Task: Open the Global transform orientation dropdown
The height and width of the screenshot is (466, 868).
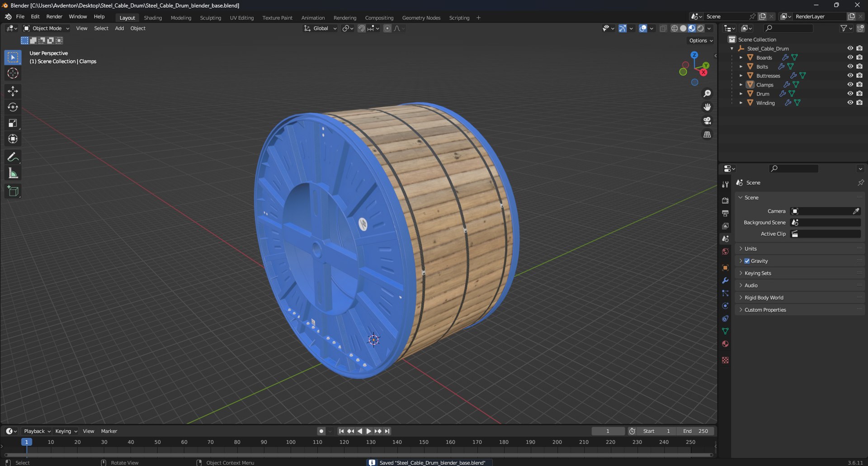Action: click(x=320, y=29)
